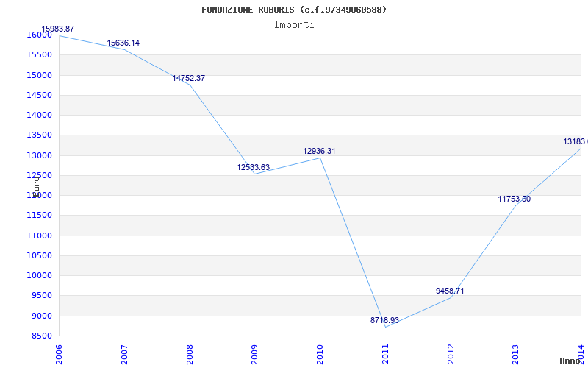This screenshot has width=588, height=368.
Task: Click the x-axis year 2011
Action: click(x=385, y=355)
